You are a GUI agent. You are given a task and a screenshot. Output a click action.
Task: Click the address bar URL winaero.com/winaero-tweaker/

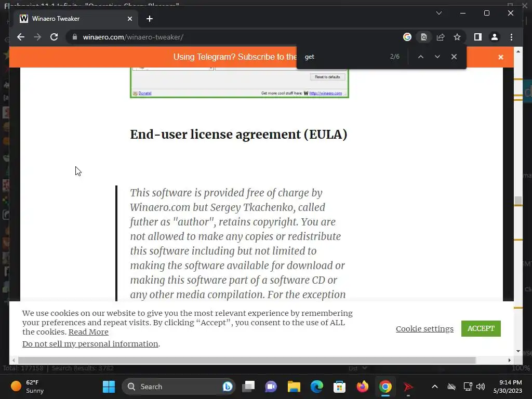pyautogui.click(x=133, y=37)
